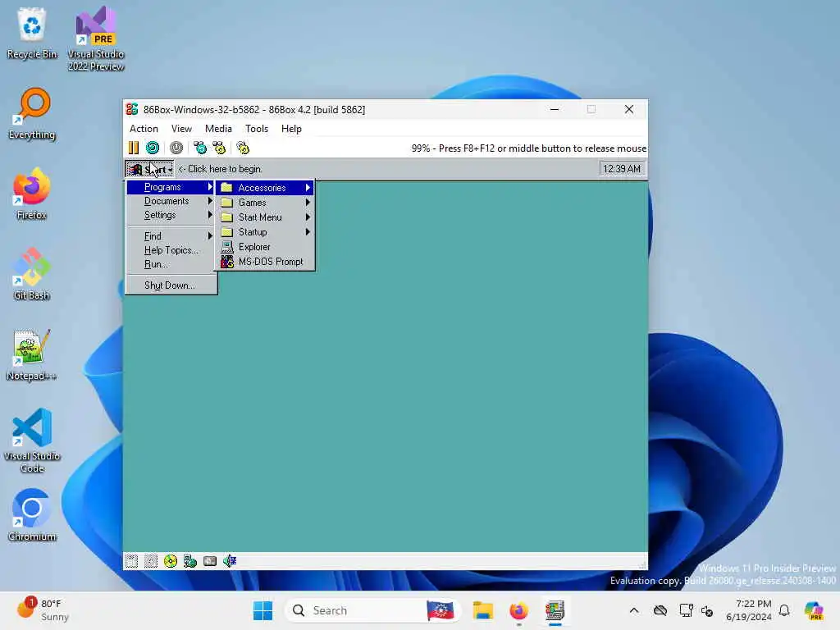
Task: Click the Windows taskbar Search box
Action: click(373, 610)
